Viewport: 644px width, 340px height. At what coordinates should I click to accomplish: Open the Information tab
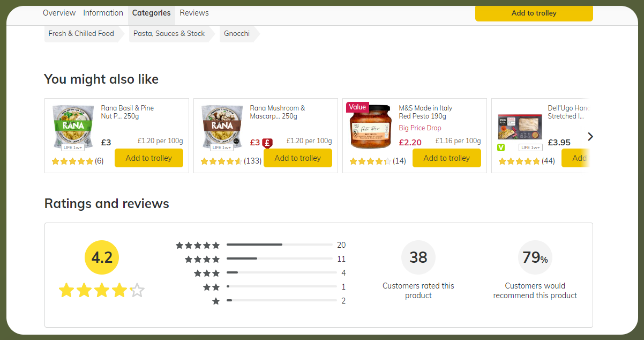103,13
